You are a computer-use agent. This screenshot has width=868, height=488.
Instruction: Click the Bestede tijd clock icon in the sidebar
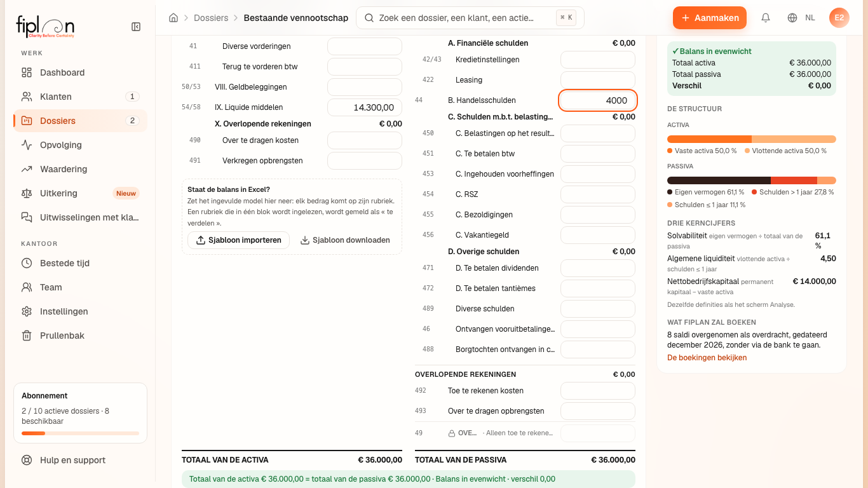(x=27, y=263)
